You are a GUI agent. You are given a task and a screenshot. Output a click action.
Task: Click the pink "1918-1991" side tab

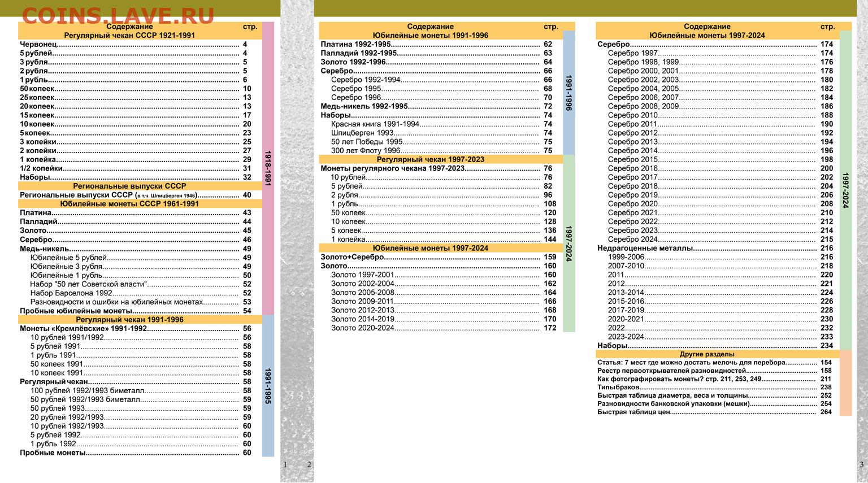[268, 168]
